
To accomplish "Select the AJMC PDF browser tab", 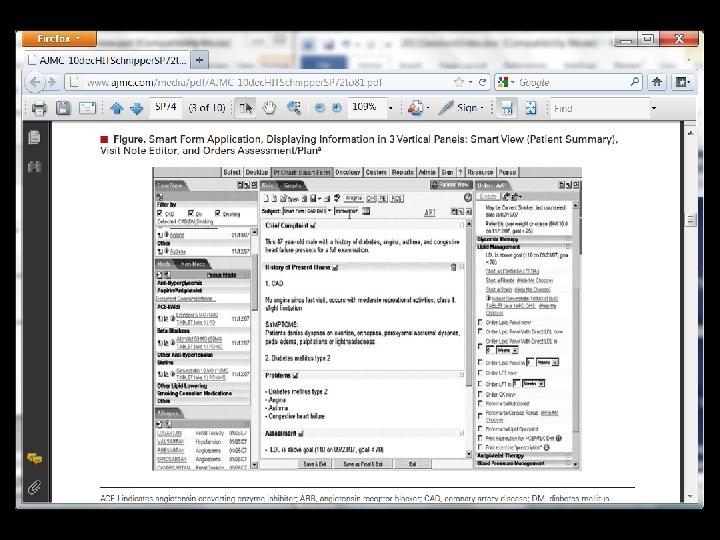I will pyautogui.click(x=108, y=60).
